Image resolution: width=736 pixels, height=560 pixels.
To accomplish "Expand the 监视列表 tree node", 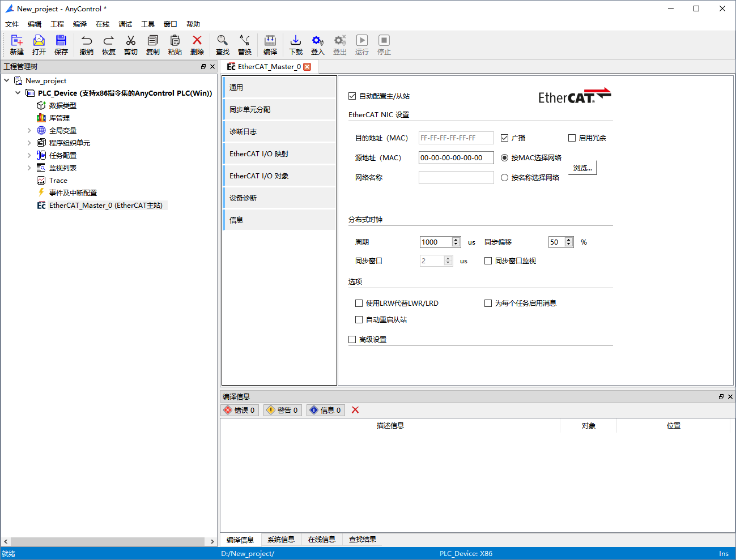I will coord(29,168).
